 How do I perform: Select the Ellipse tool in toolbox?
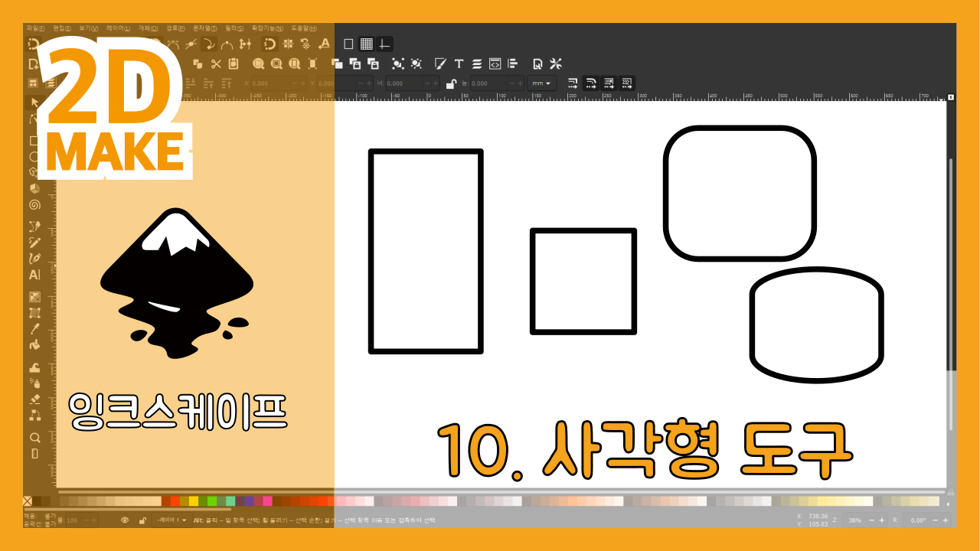point(34,156)
